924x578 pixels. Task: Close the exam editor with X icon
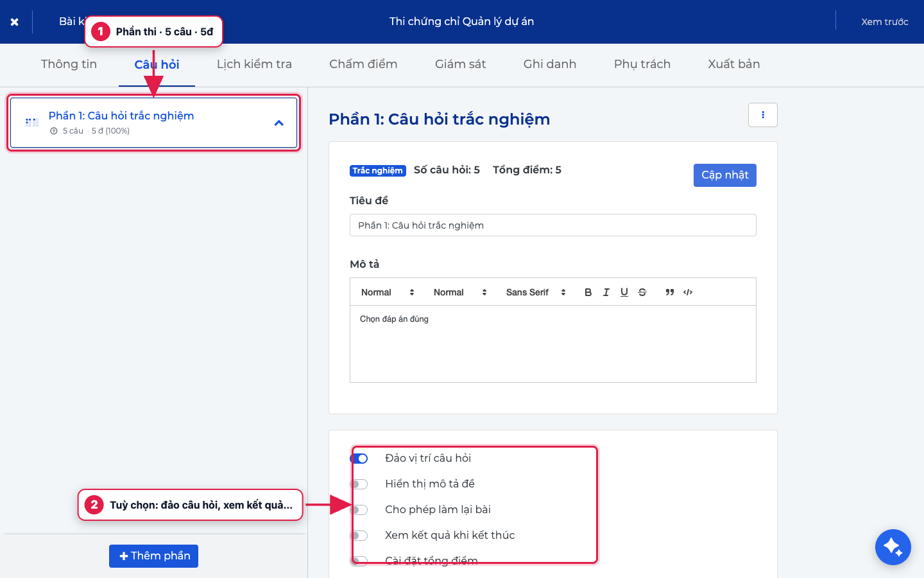tap(14, 22)
